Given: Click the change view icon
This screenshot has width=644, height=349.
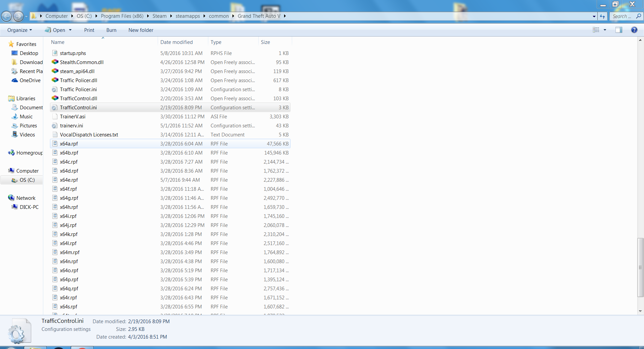Looking at the screenshot, I should click(596, 30).
